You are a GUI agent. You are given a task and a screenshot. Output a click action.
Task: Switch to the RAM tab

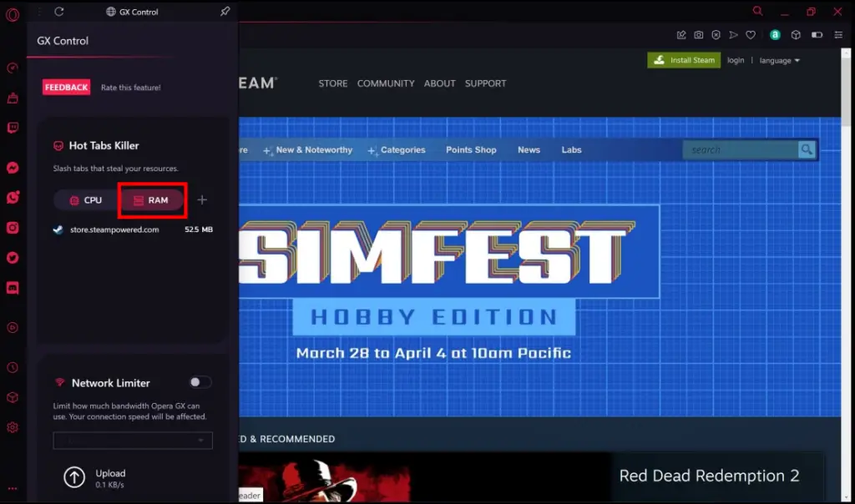coord(152,200)
